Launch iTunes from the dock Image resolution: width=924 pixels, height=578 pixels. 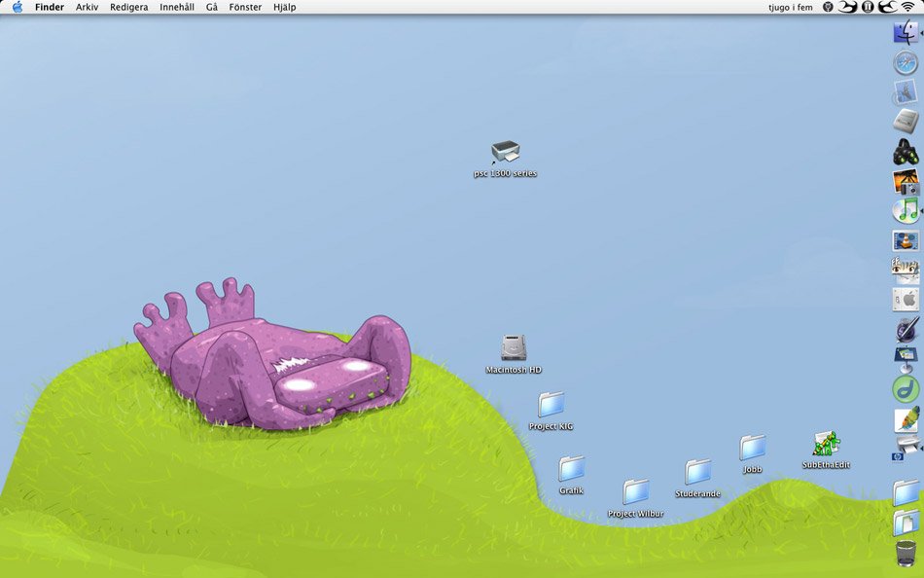coord(906,210)
